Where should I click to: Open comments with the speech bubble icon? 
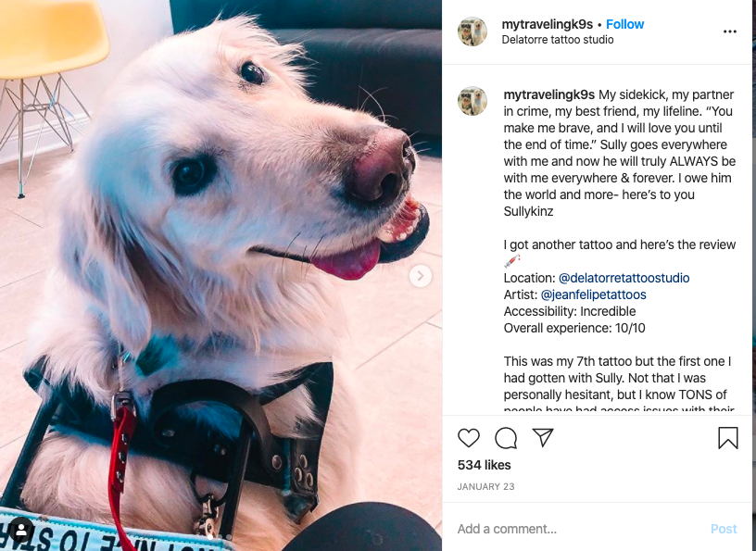pyautogui.click(x=506, y=438)
